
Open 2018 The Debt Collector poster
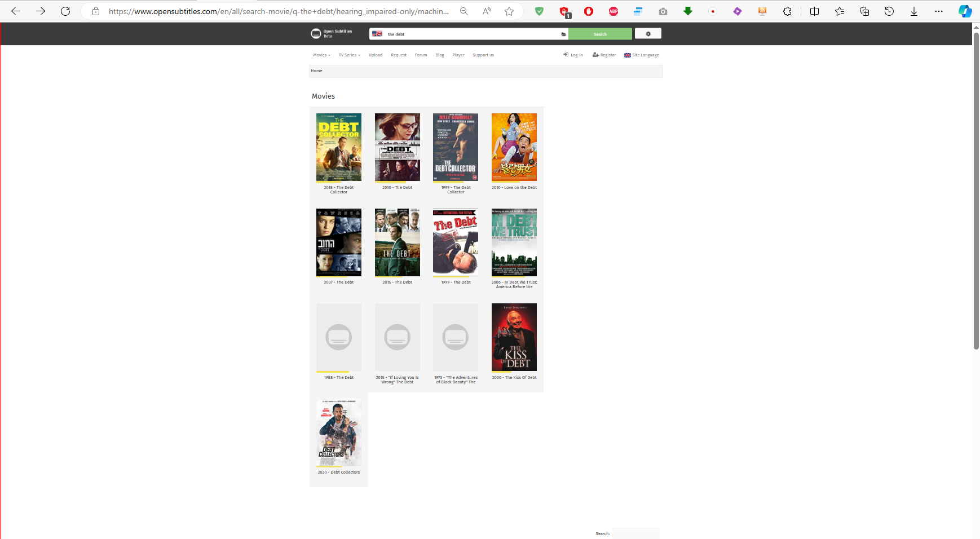click(339, 147)
